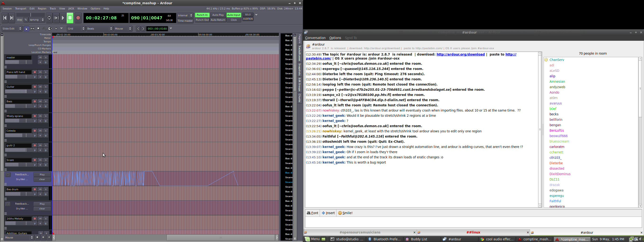
Task: Select the Timefx stretch tool
Action: click(x=50, y=29)
